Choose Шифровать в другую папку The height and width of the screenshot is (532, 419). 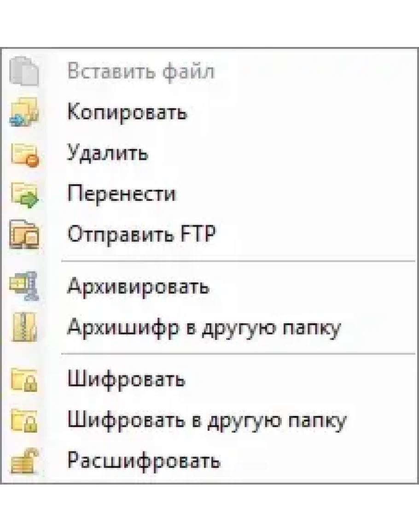(207, 421)
